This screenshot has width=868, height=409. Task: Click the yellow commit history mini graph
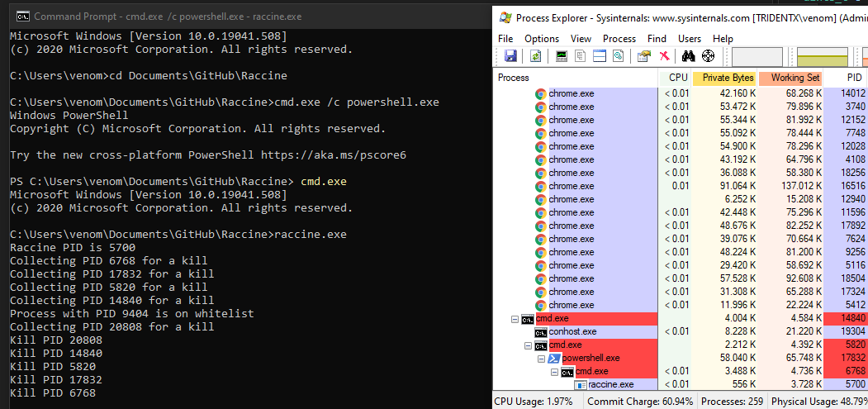pyautogui.click(x=822, y=57)
